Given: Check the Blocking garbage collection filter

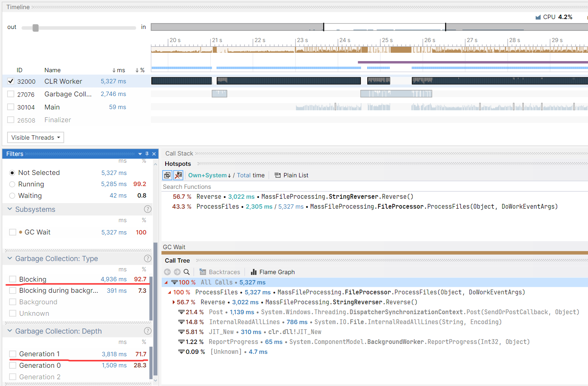Looking at the screenshot, I should pyautogui.click(x=13, y=279).
